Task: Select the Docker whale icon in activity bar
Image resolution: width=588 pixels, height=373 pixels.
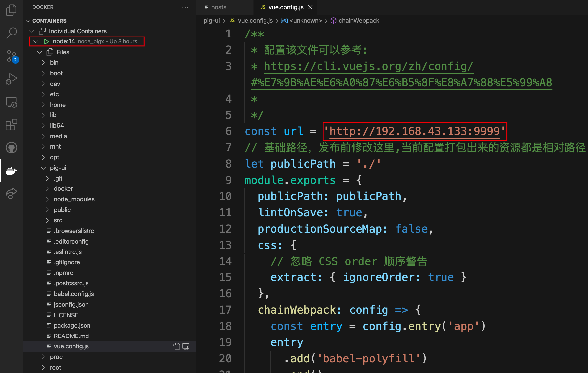Action: tap(11, 171)
